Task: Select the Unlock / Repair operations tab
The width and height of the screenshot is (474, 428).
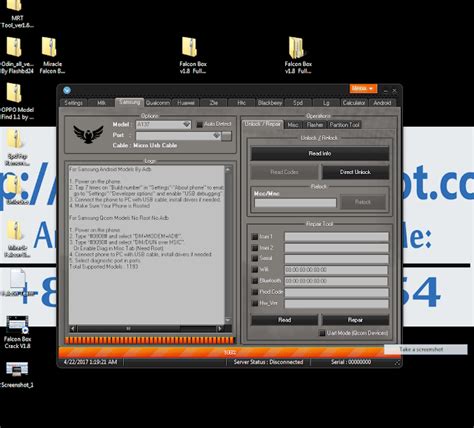Action: click(262, 124)
